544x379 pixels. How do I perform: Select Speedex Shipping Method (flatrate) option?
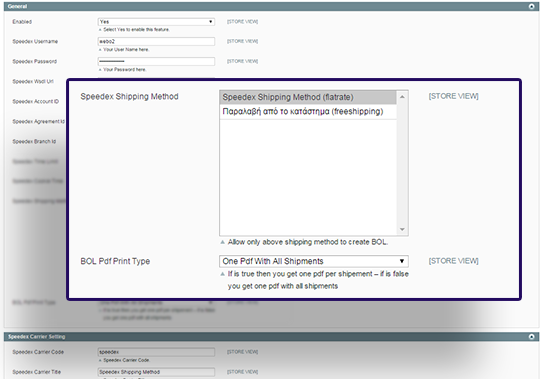(x=308, y=97)
